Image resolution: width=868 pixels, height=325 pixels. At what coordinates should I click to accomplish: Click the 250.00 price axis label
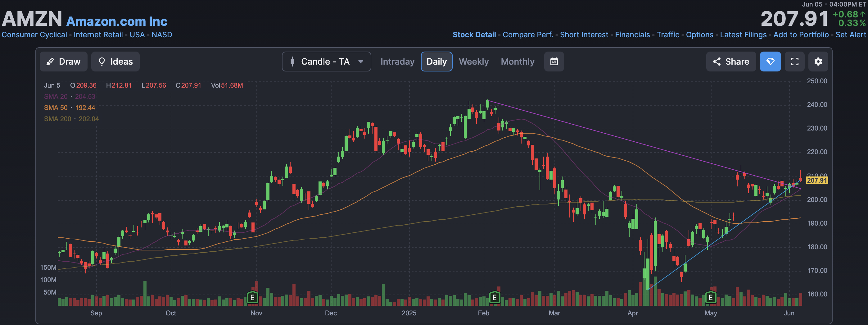pos(817,81)
